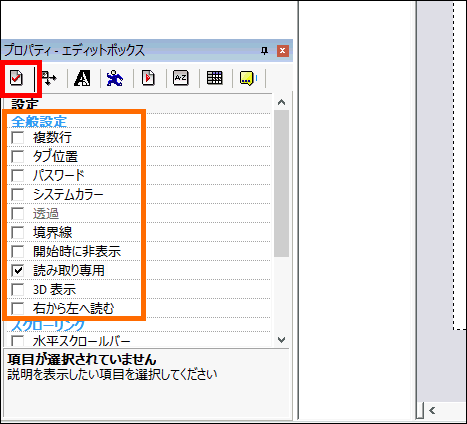Enable the パスワード checkbox
Image resolution: width=467 pixels, height=424 pixels.
(17, 175)
